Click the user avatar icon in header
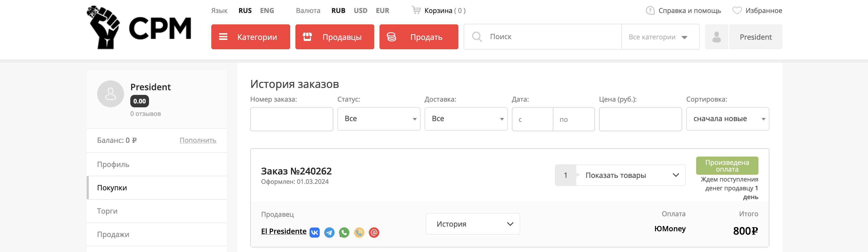The height and width of the screenshot is (252, 868). point(717,37)
